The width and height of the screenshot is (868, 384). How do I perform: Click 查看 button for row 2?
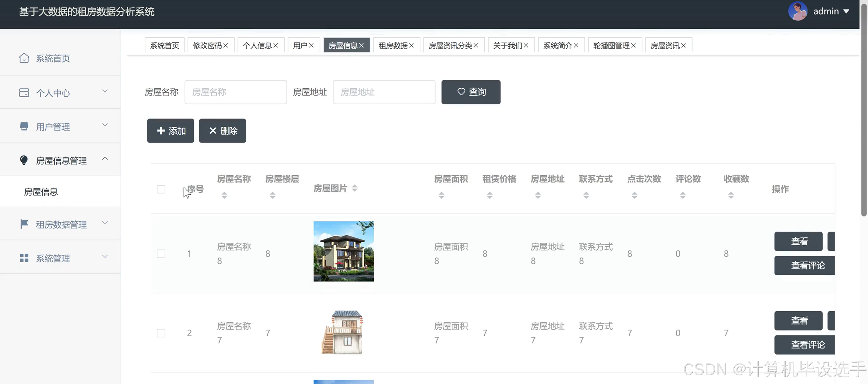(798, 320)
